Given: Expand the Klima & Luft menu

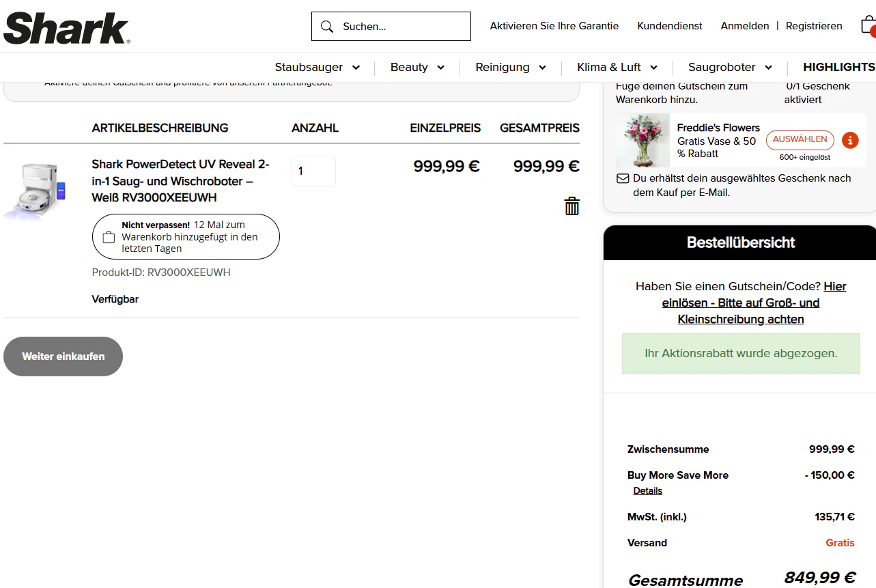Looking at the screenshot, I should 617,67.
